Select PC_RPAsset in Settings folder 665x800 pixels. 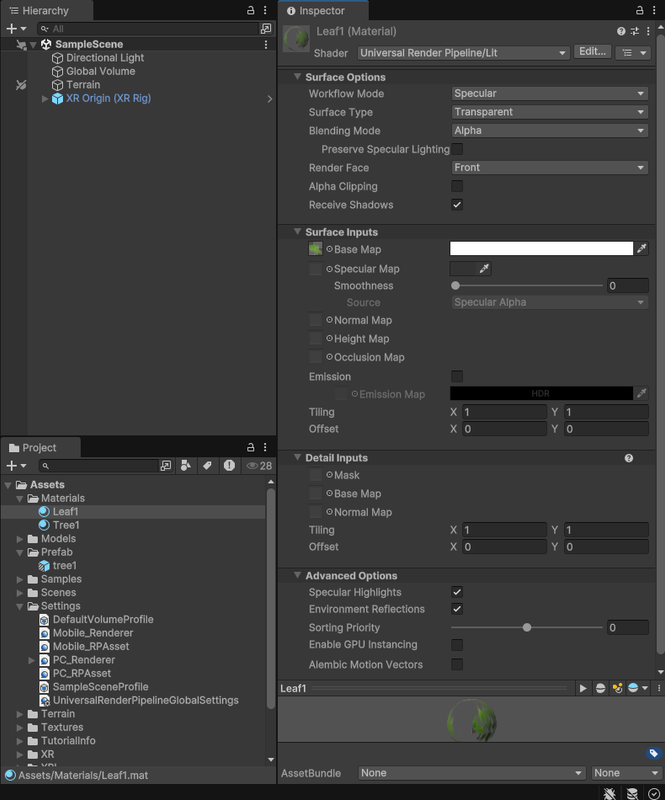pyautogui.click(x=82, y=673)
